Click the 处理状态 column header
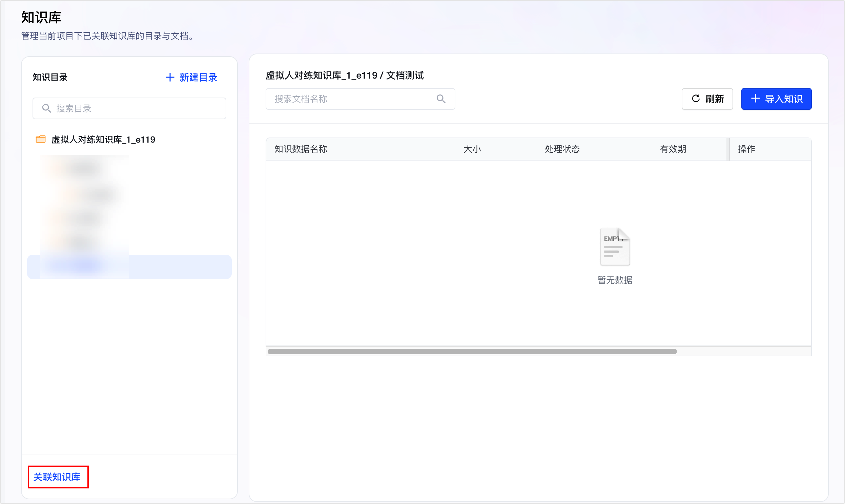 [562, 149]
